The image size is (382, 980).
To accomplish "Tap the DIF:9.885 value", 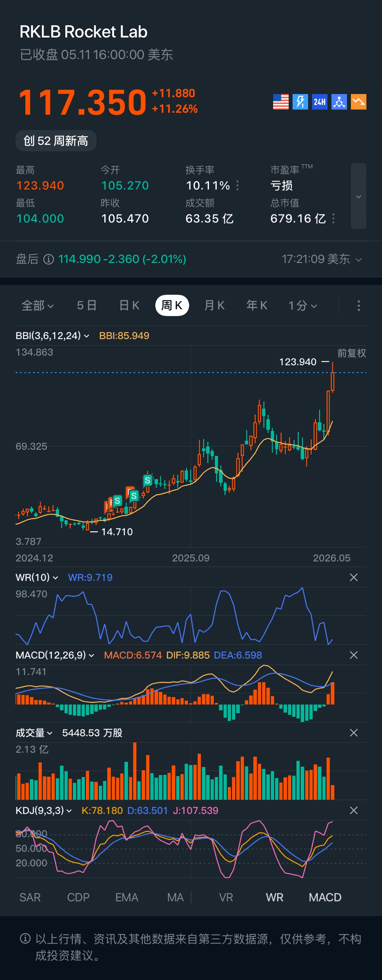I will (188, 655).
